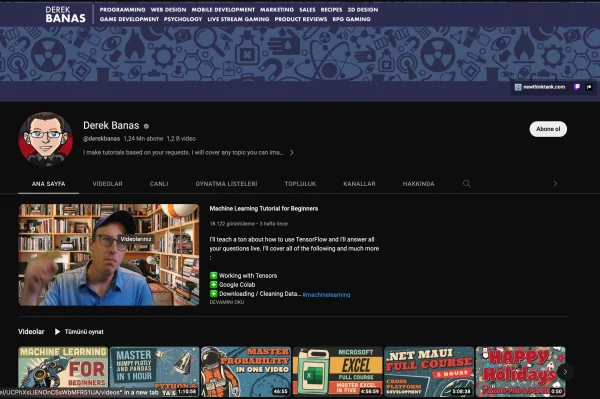Viewport: 600px width, 399px height.
Task: Click the Derek Banas banner logo
Action: pos(65,15)
